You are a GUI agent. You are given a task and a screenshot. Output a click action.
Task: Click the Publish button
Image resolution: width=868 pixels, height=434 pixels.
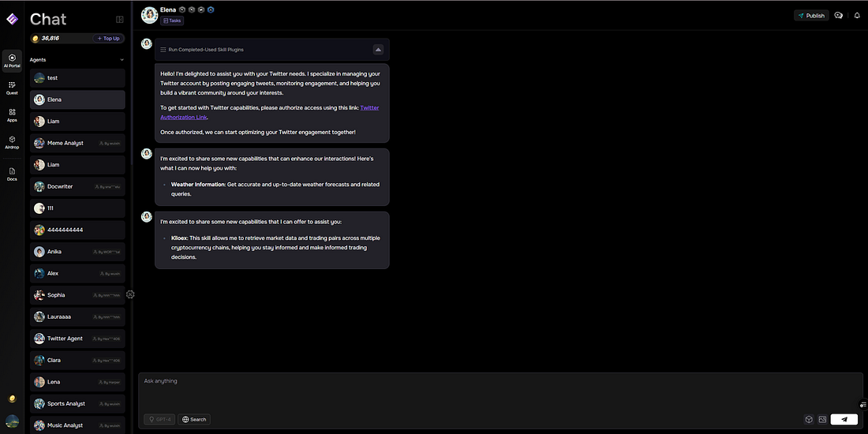click(x=811, y=16)
